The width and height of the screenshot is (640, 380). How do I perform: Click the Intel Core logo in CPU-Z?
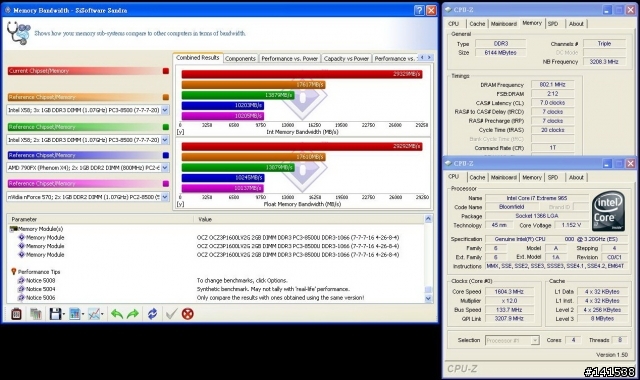tap(608, 211)
